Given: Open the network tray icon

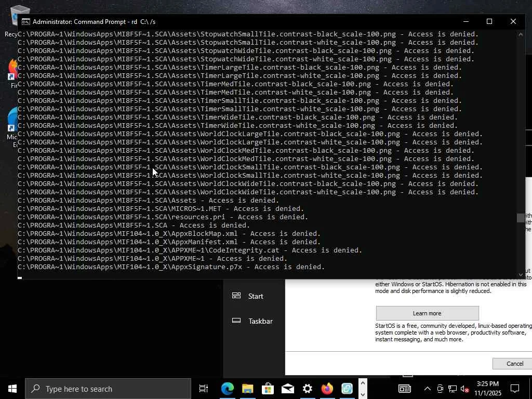Looking at the screenshot, I should 453,389.
